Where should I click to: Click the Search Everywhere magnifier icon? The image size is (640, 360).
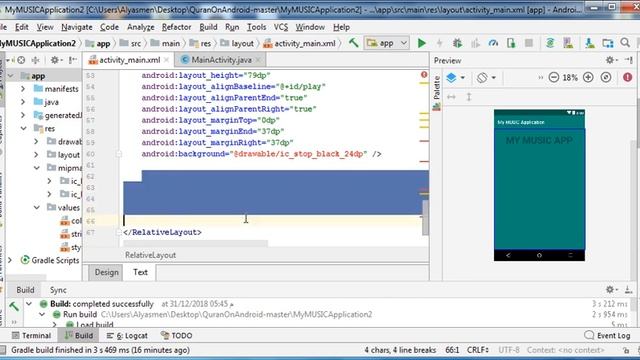pyautogui.click(x=625, y=42)
